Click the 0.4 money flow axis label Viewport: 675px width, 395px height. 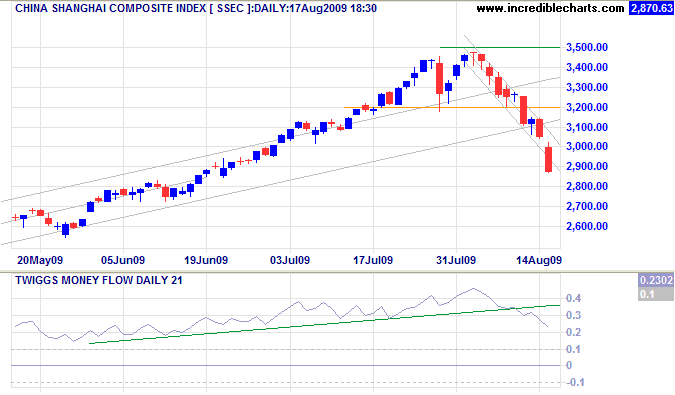[574, 298]
